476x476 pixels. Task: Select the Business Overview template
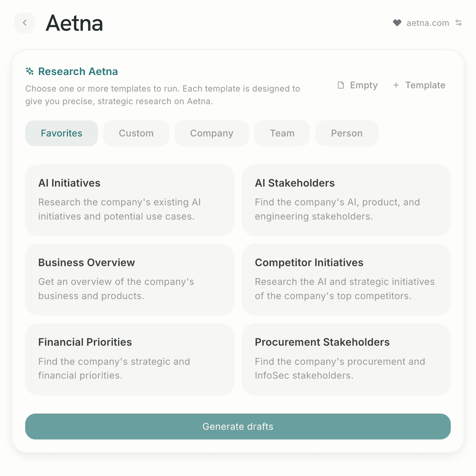click(x=130, y=279)
